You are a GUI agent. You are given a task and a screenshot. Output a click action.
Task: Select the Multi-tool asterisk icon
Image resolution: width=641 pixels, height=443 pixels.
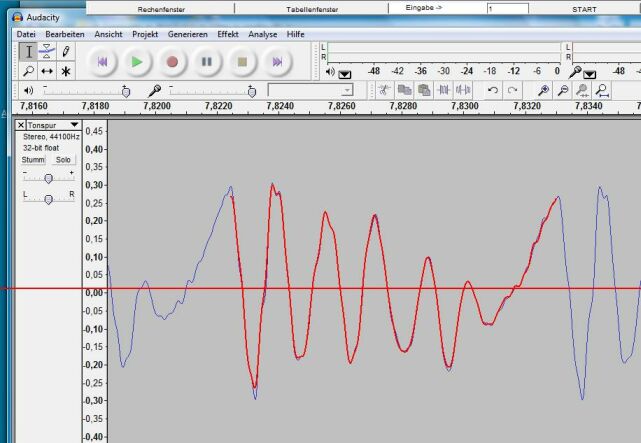(x=66, y=71)
